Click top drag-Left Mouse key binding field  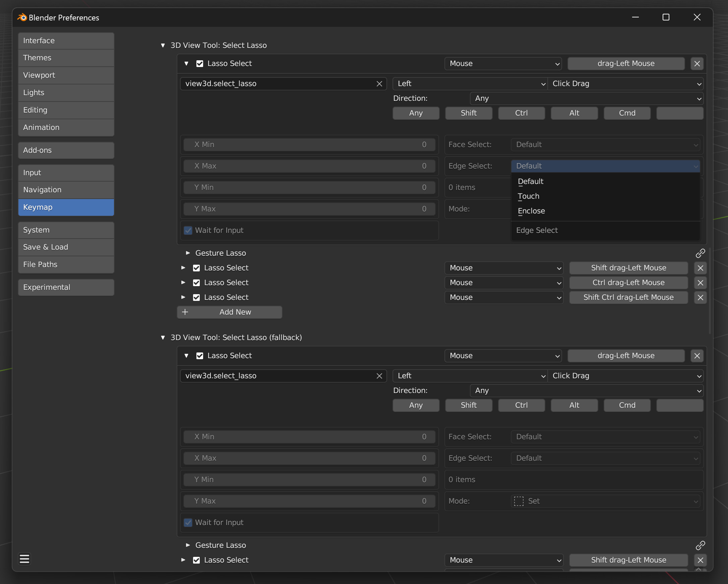(x=626, y=63)
